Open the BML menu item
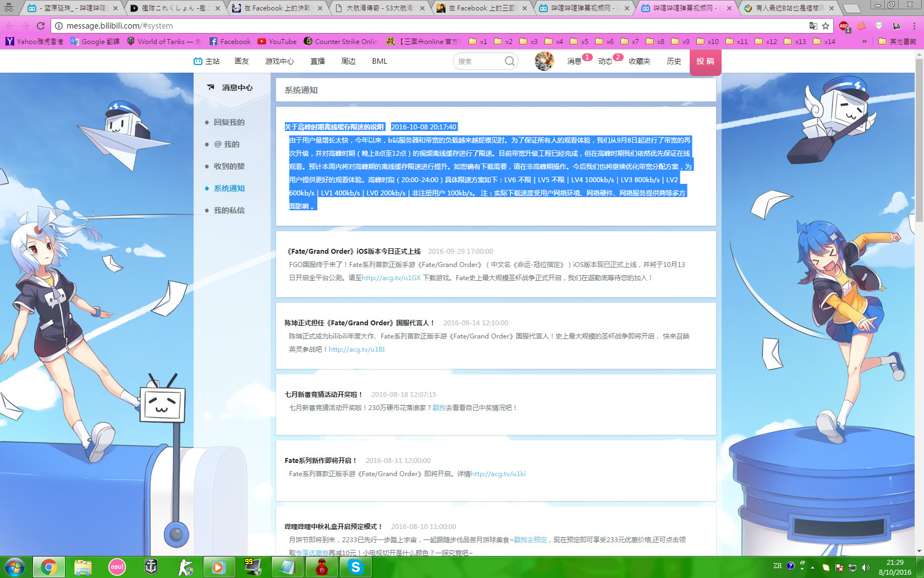 point(380,61)
